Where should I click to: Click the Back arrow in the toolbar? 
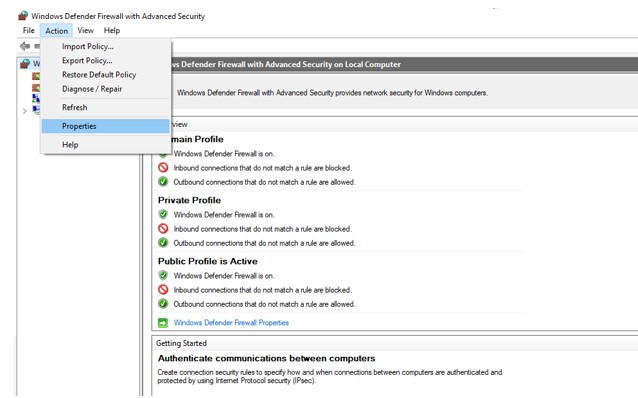24,46
